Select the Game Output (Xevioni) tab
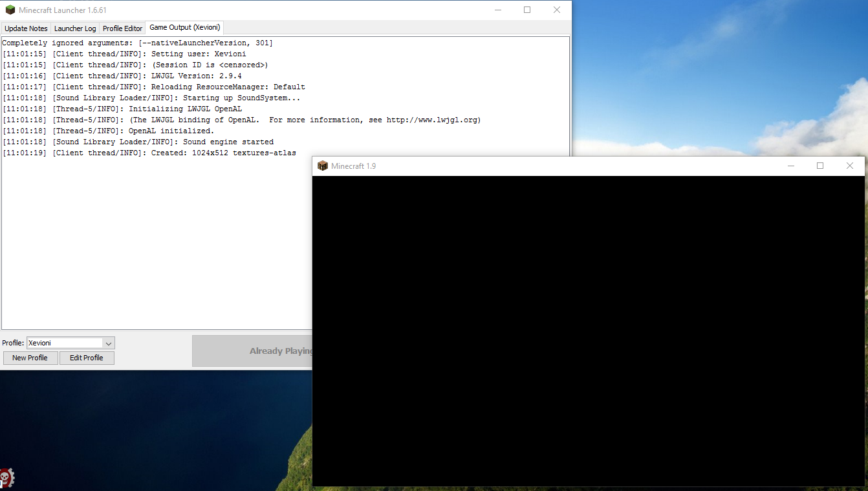The height and width of the screenshot is (491, 868). coord(185,28)
